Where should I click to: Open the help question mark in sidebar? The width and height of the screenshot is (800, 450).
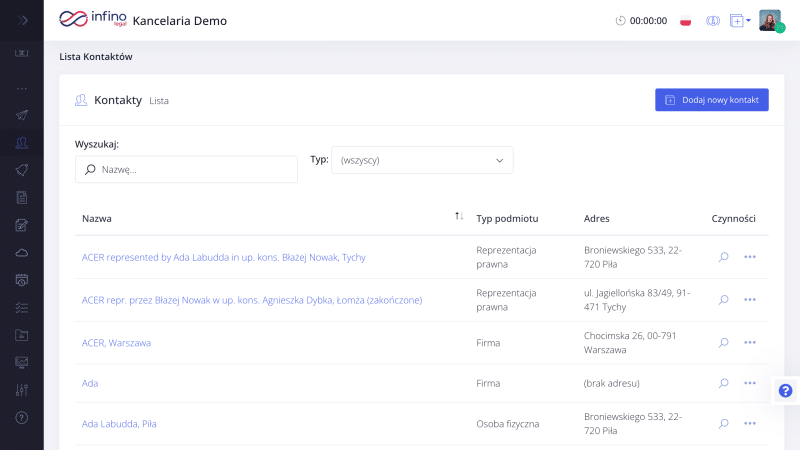pyautogui.click(x=21, y=418)
